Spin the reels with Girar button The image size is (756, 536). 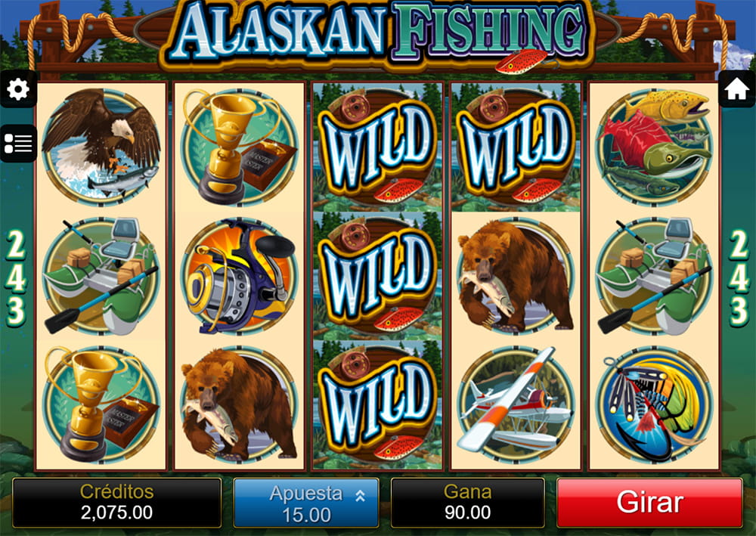tap(649, 503)
